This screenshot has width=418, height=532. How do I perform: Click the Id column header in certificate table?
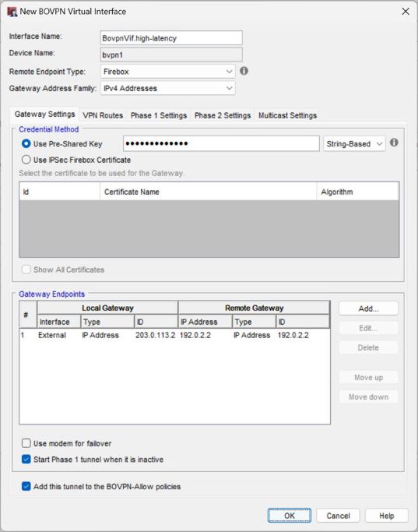tap(60, 192)
